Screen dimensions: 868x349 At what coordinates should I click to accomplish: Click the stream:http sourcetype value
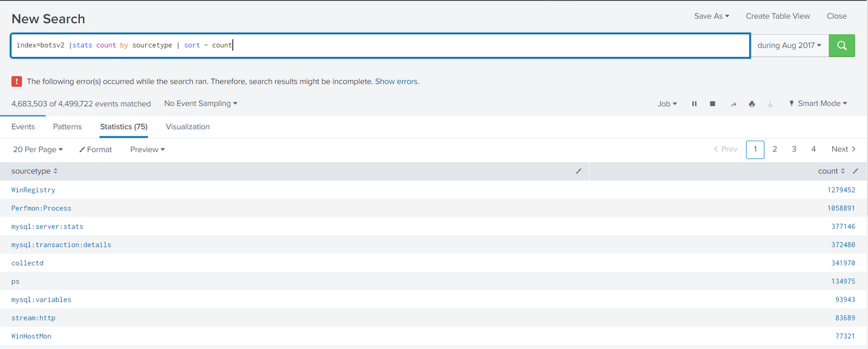click(x=33, y=318)
